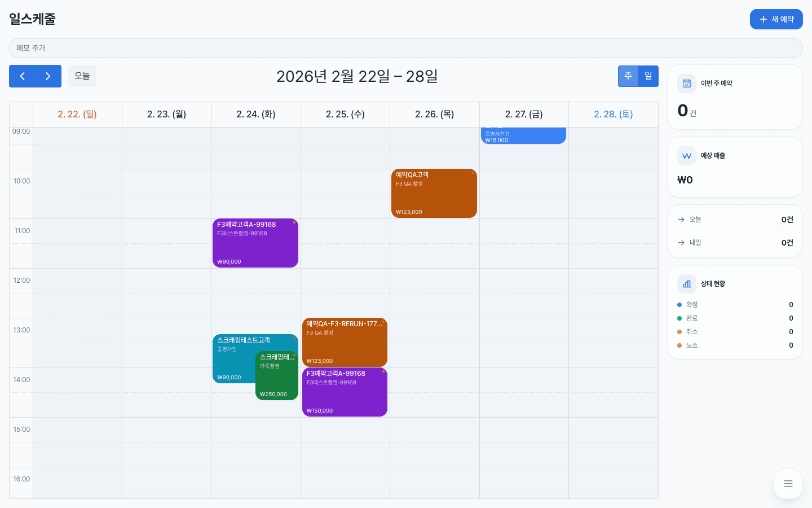This screenshot has width=812, height=508.
Task: Click the arrow icon beside 내일 count
Action: (681, 243)
